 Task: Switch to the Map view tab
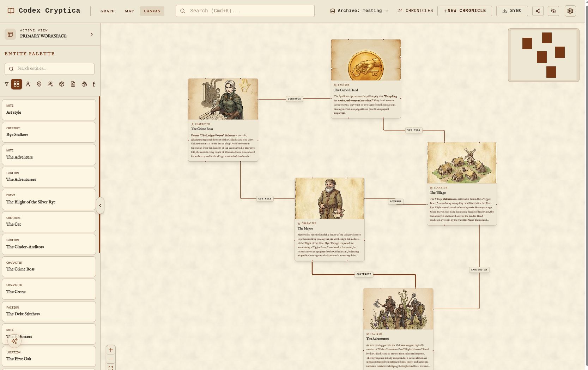point(129,11)
